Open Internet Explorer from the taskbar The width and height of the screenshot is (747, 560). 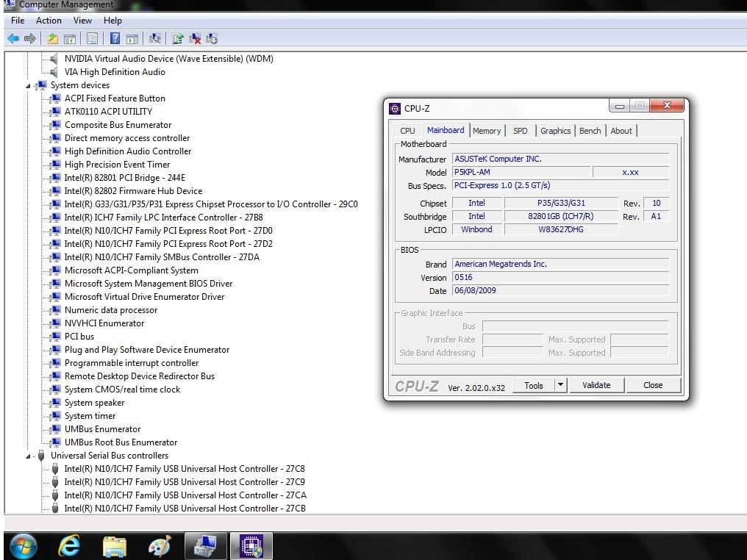(x=69, y=546)
